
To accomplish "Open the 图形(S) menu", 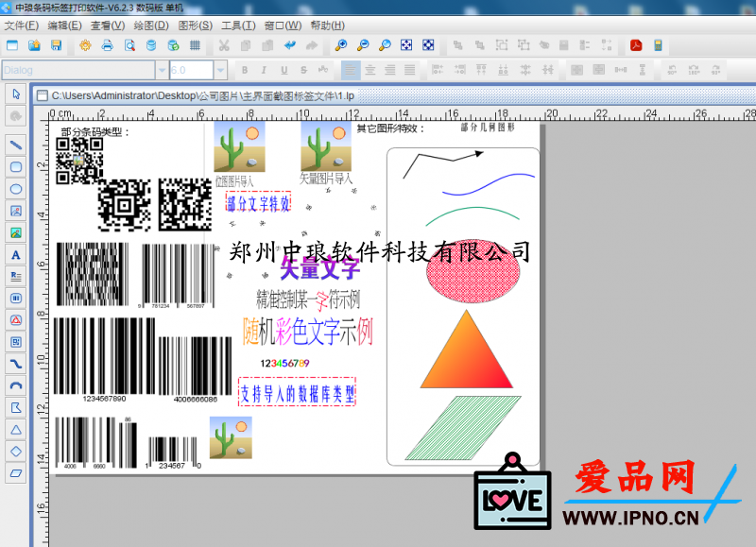I will 196,26.
